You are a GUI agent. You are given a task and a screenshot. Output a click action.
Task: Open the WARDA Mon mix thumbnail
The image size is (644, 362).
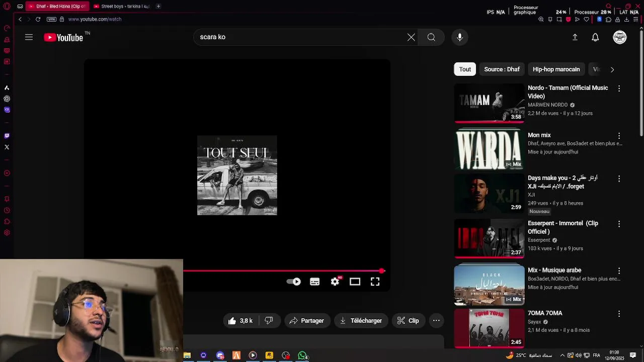[489, 149]
